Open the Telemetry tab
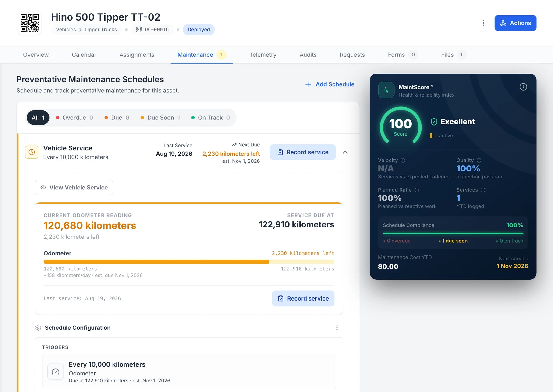 click(263, 55)
